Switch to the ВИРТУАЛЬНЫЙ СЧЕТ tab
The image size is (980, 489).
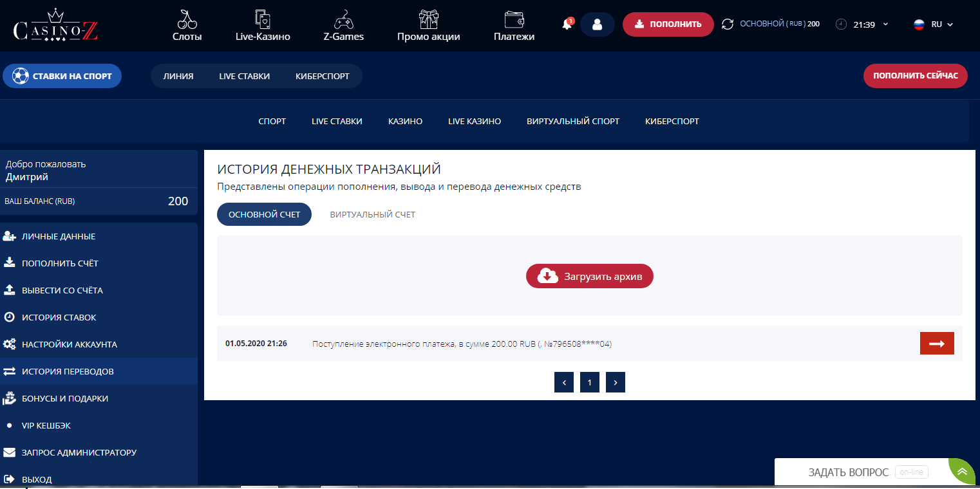(x=372, y=214)
